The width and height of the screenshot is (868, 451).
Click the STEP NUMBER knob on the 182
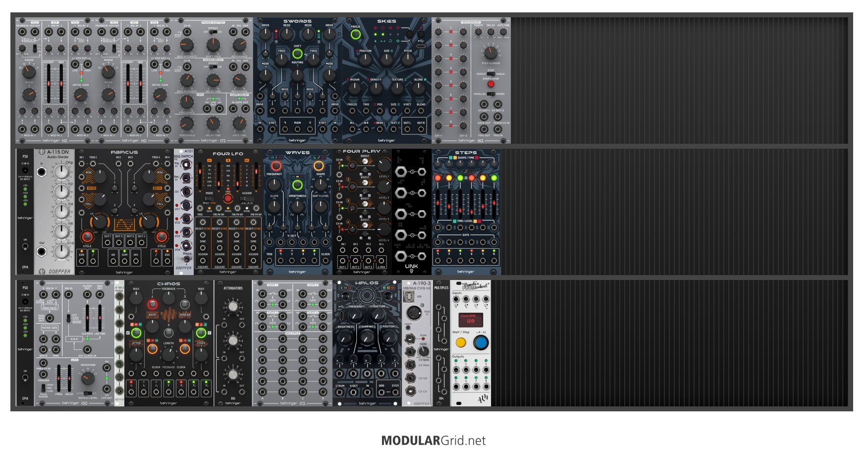[490, 52]
